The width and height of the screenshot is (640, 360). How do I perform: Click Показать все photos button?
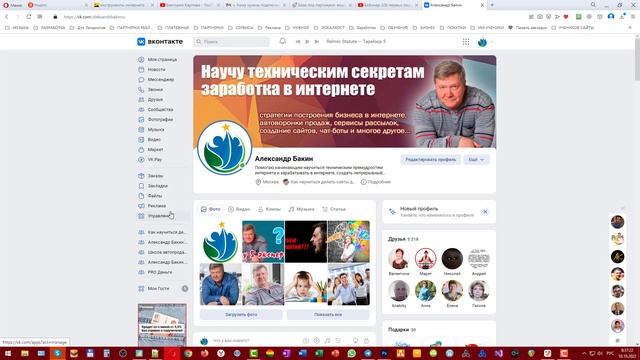(x=328, y=315)
